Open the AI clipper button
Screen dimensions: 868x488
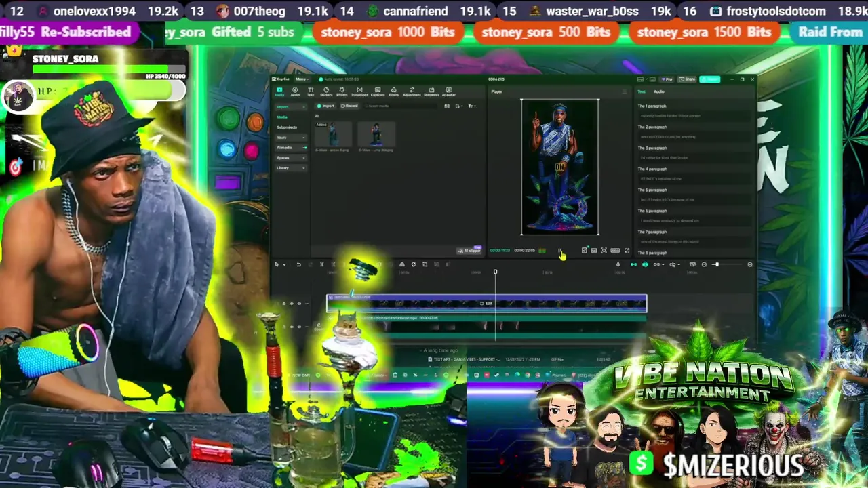click(469, 251)
